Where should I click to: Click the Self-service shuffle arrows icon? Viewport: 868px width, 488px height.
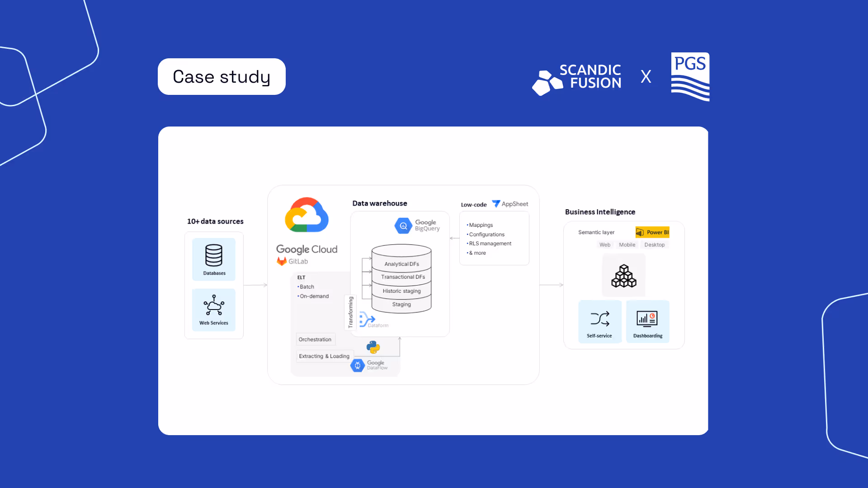(x=600, y=319)
